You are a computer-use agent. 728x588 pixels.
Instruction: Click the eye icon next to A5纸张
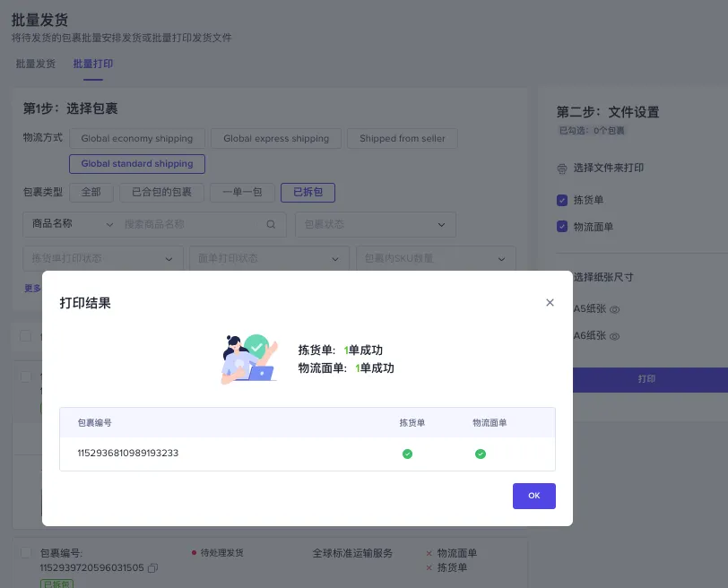pyautogui.click(x=614, y=308)
